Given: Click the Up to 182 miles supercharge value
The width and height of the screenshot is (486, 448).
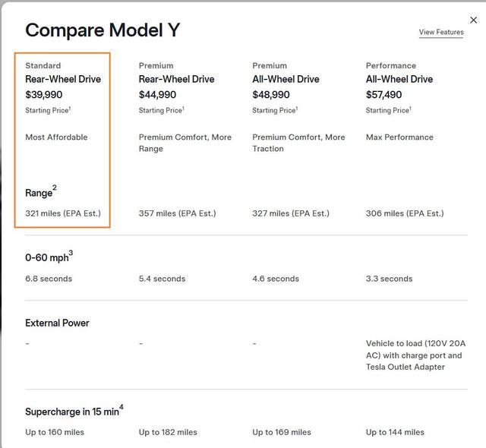Looking at the screenshot, I should [168, 432].
